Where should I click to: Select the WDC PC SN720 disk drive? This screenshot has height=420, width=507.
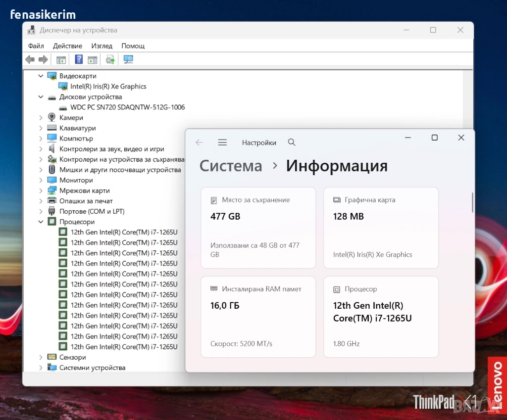coord(127,107)
